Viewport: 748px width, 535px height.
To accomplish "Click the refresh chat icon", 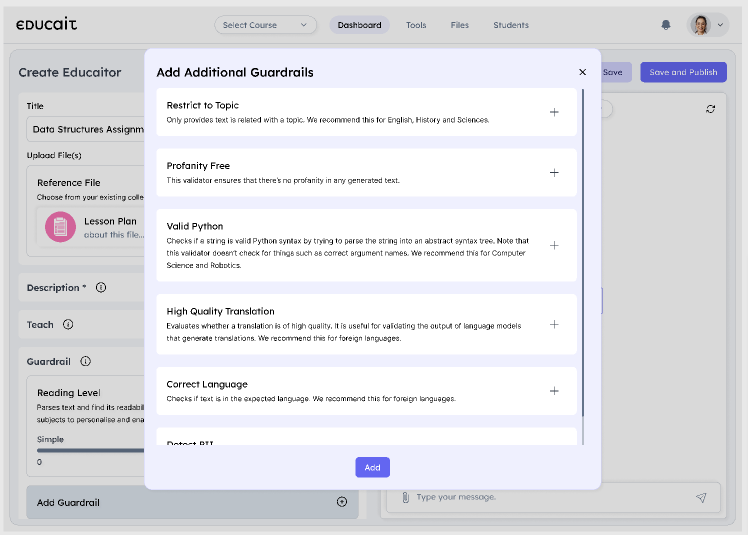I will (x=710, y=109).
